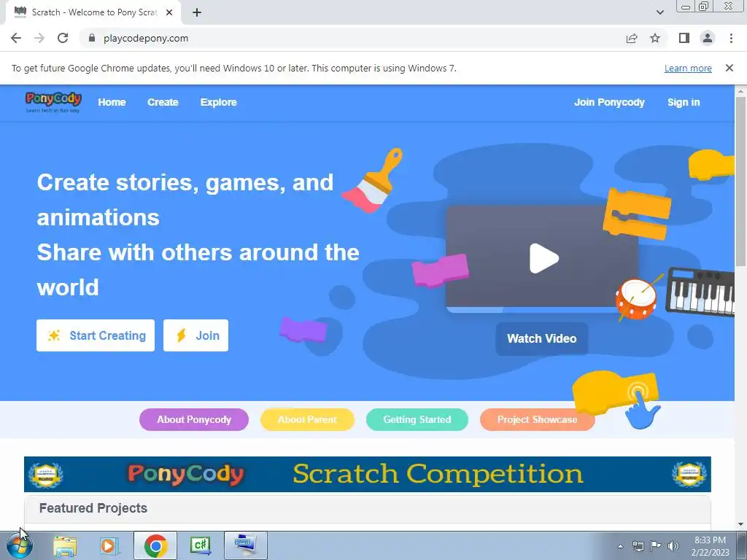Click the scrollbar up arrow

coord(741,90)
